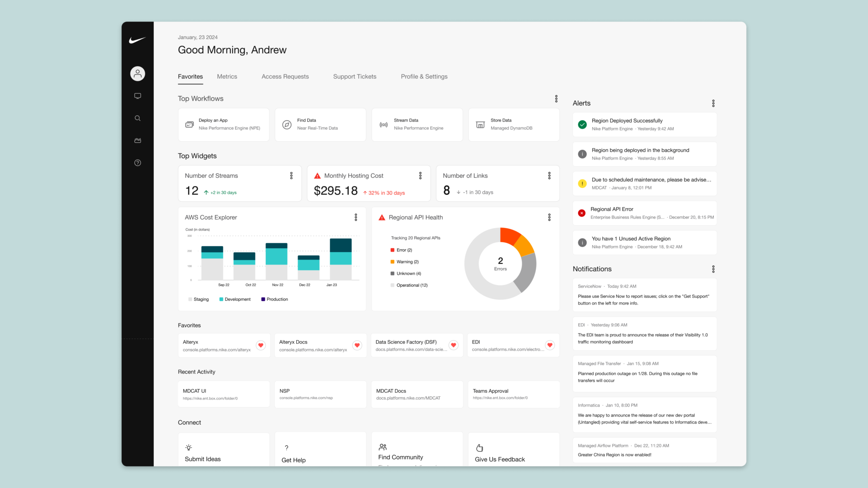Screen dimensions: 868x488
Task: Click the Development legend color swatch
Action: (221, 299)
